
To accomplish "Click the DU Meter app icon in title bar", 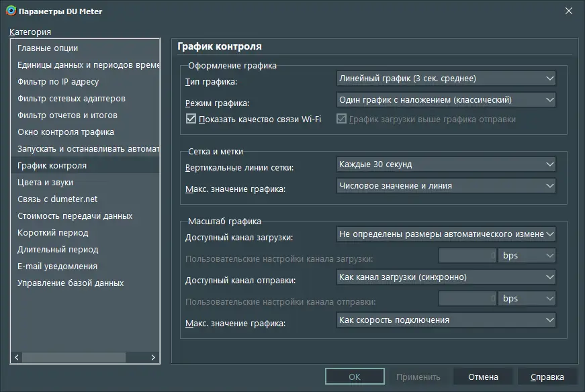I will [11, 11].
